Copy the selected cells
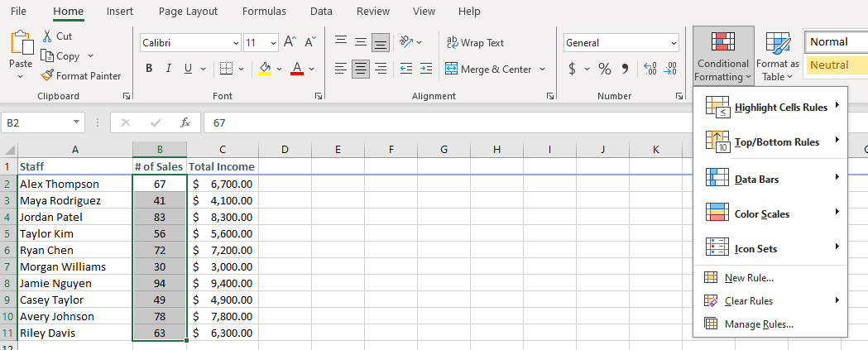 click(x=61, y=56)
